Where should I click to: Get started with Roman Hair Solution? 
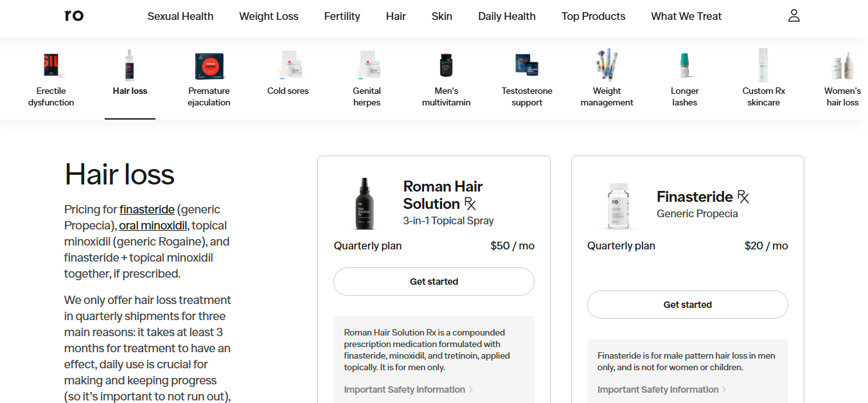pyautogui.click(x=434, y=282)
